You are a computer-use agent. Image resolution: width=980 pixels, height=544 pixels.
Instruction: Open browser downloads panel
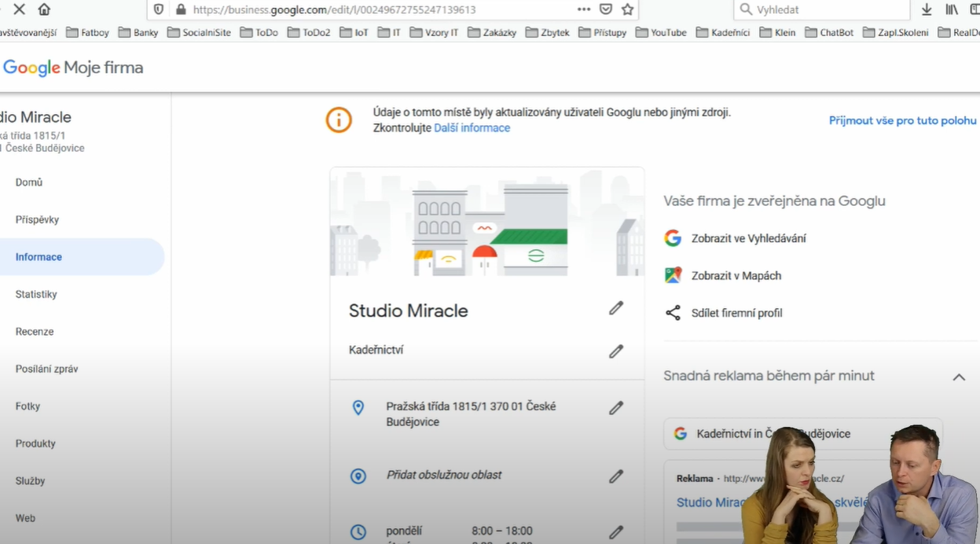click(927, 9)
